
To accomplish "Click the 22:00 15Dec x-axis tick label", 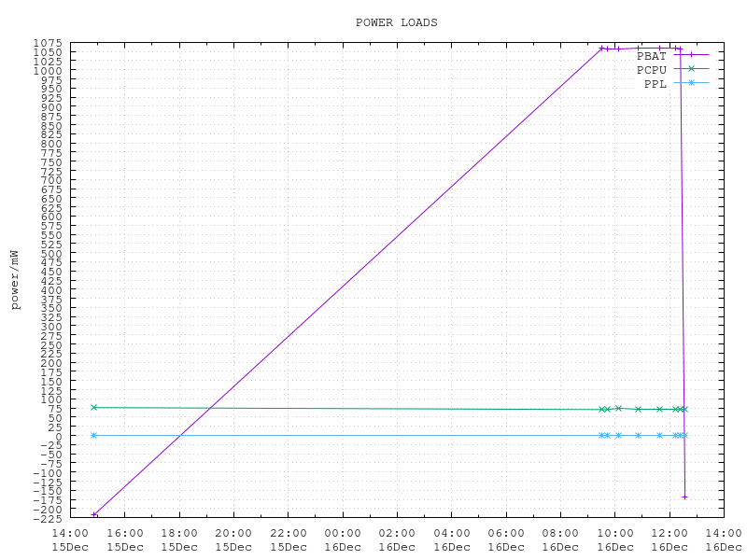I will pyautogui.click(x=289, y=539).
